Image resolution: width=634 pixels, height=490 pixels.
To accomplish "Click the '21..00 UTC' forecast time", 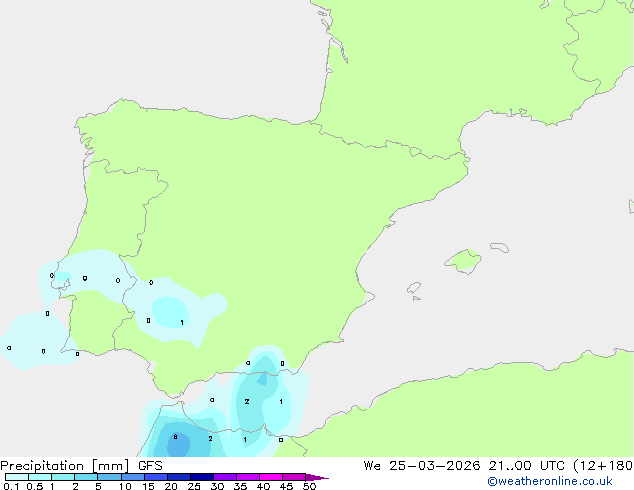I will pos(526,466).
